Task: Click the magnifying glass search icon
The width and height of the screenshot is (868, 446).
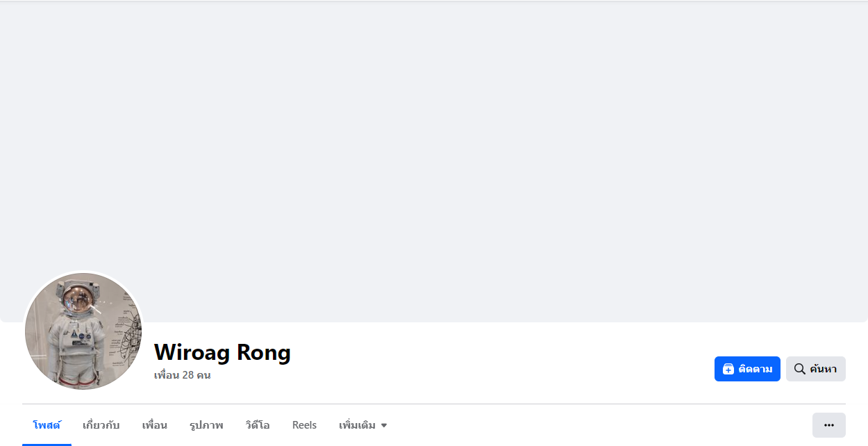Action: 799,369
